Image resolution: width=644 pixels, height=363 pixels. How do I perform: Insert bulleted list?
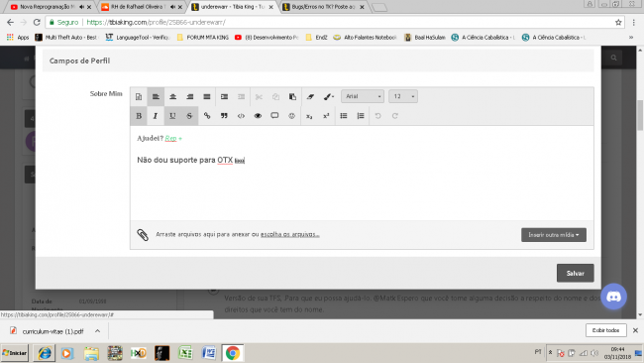tap(344, 116)
